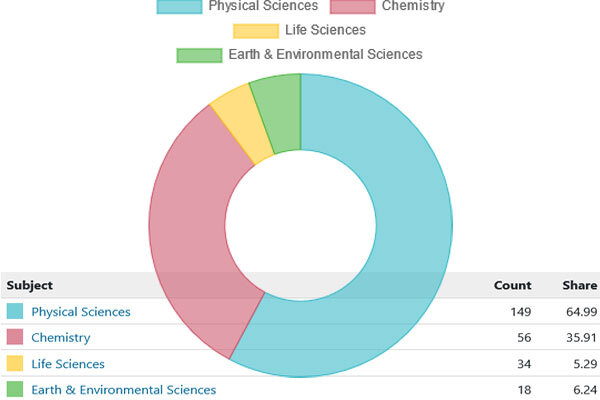
Task: Toggle Chemistry legend label
Action: [x=413, y=7]
